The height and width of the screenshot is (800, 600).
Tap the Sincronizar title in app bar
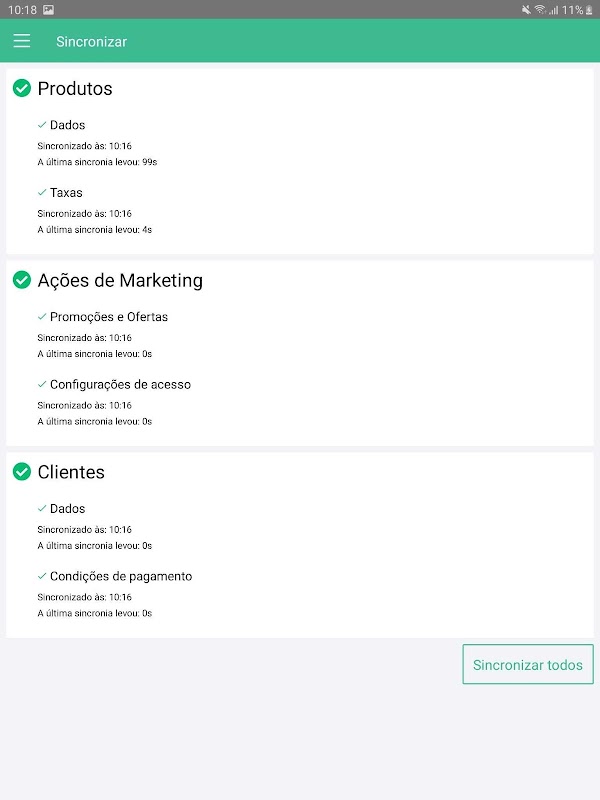[91, 42]
